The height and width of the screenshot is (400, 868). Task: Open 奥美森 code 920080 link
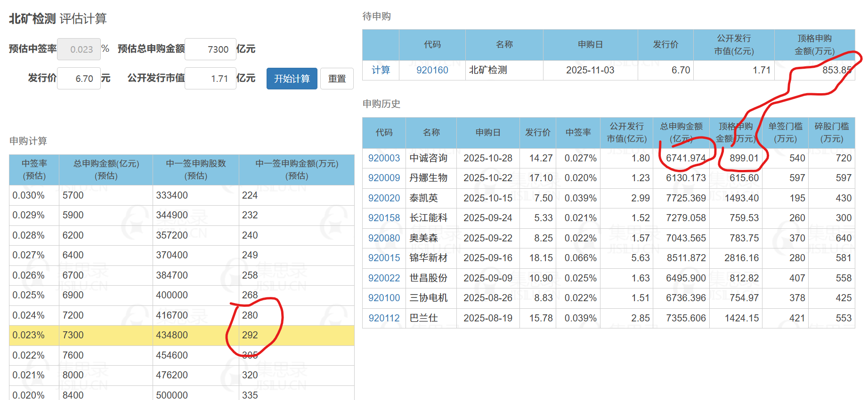[x=384, y=238]
